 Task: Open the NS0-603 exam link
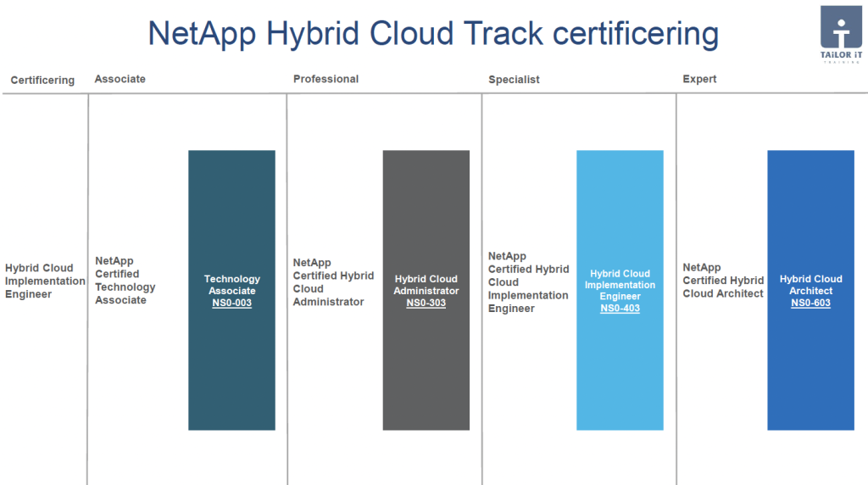(810, 303)
